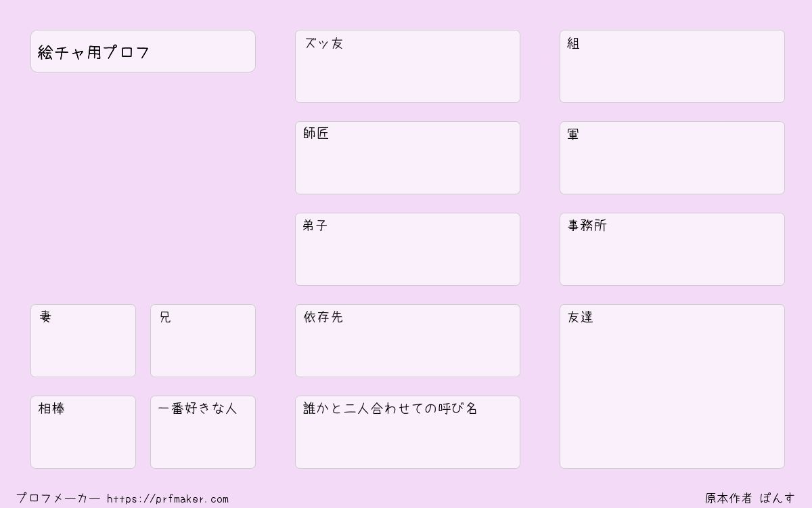Select the ズッ友 field box
Screen dimensions: 812x508
click(x=407, y=66)
